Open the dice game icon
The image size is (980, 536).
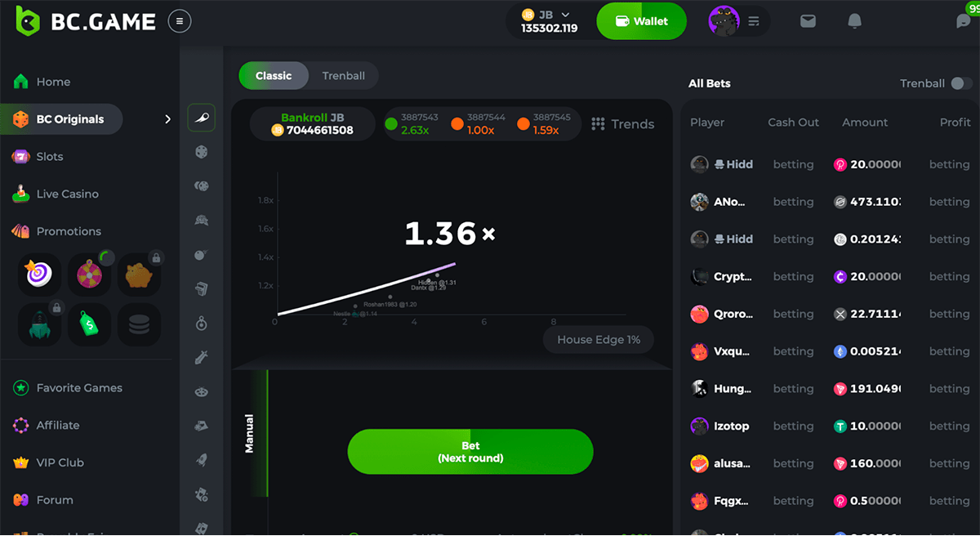(202, 152)
